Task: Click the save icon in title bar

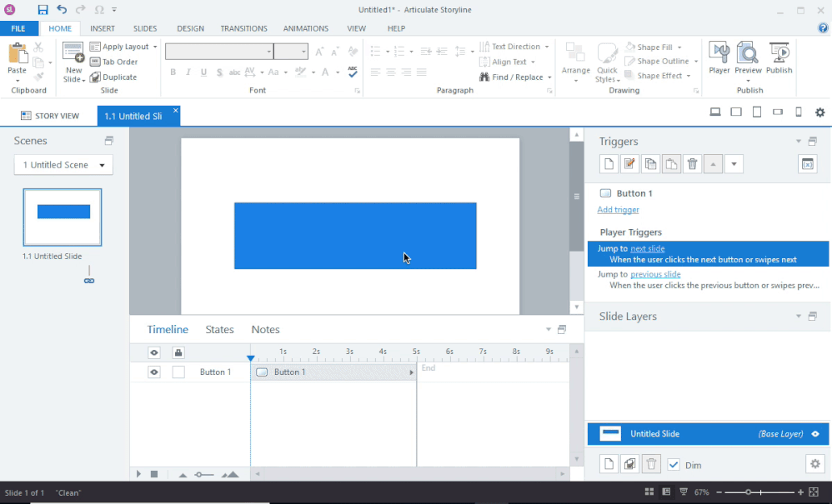Action: click(x=43, y=10)
